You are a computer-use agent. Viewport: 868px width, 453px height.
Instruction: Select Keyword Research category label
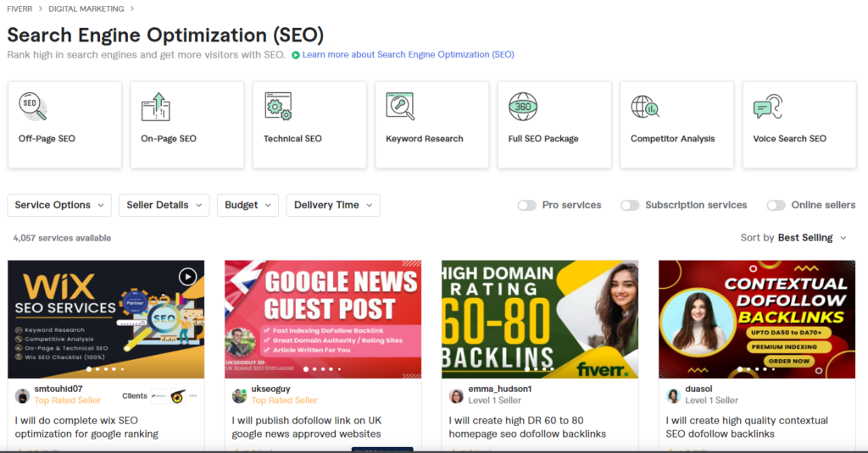425,139
